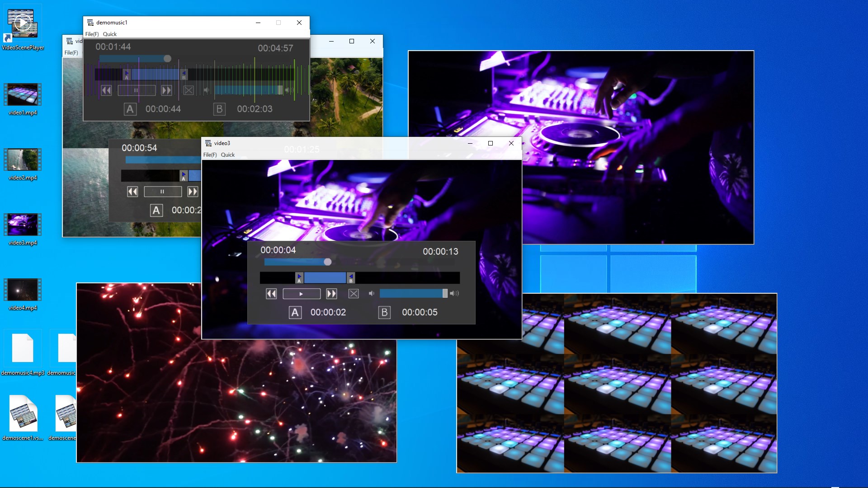Image resolution: width=868 pixels, height=488 pixels.
Task: Pause playback in demomusic1 window
Action: tap(136, 90)
